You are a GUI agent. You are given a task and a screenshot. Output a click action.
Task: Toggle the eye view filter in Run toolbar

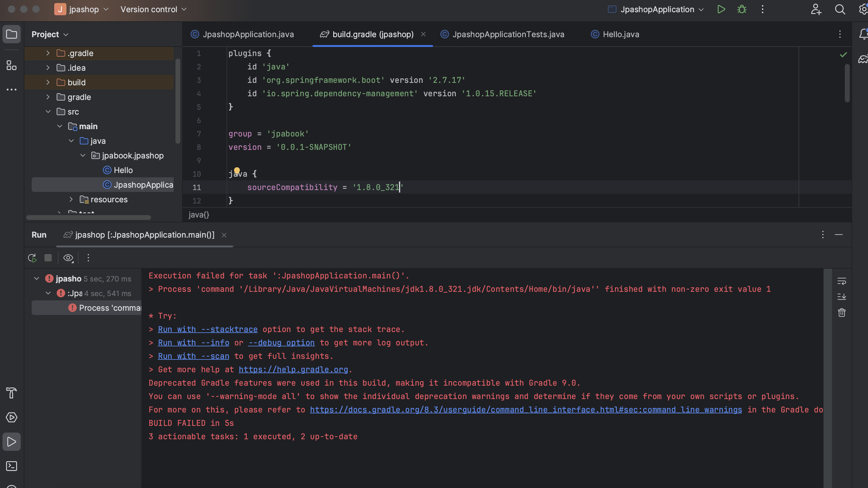pos(69,258)
